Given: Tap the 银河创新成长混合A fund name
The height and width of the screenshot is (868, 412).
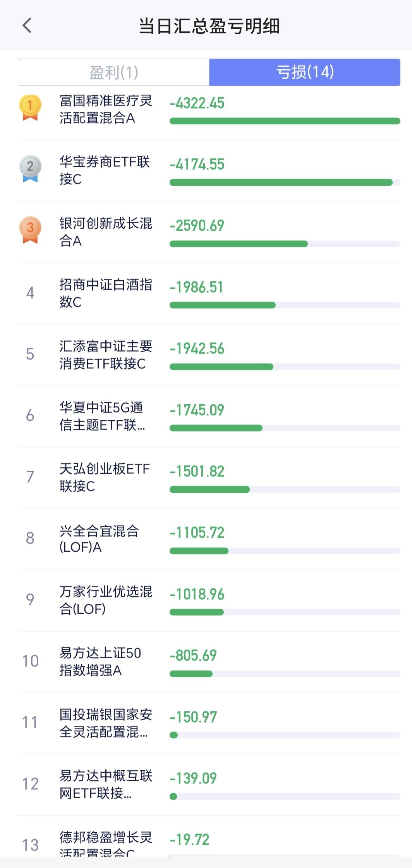Looking at the screenshot, I should [x=106, y=232].
